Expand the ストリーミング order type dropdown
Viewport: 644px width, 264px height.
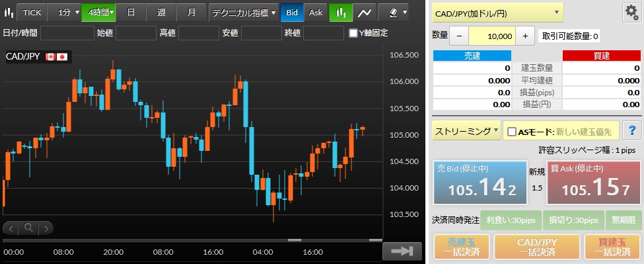point(466,131)
